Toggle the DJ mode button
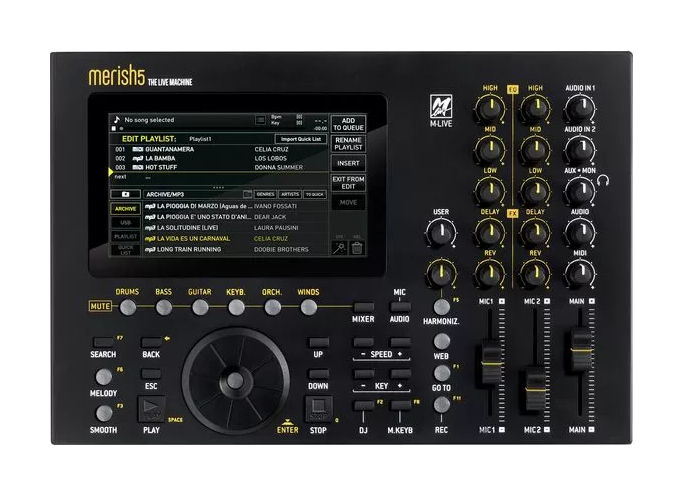This screenshot has height=497, width=684. (x=363, y=405)
